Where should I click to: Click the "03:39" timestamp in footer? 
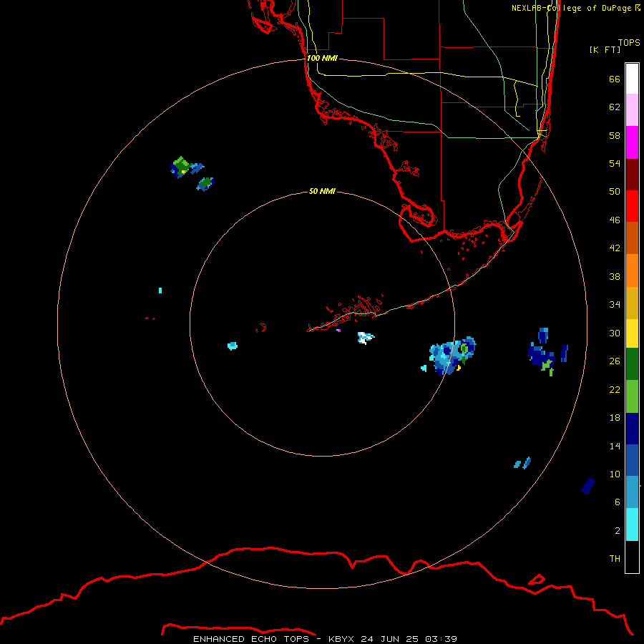coord(441,639)
